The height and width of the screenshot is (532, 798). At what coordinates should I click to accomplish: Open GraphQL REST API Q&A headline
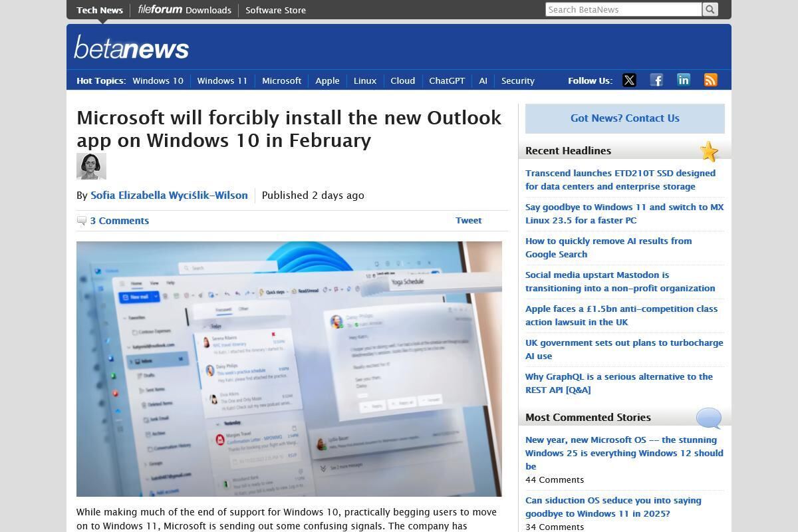(618, 383)
